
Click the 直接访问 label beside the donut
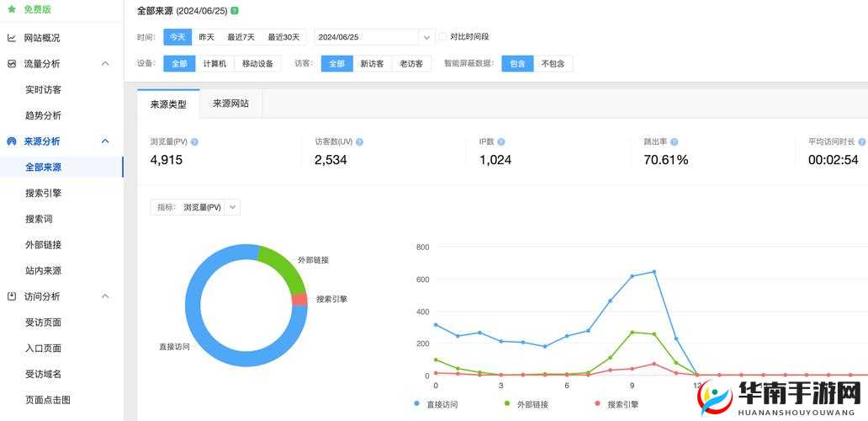(174, 347)
